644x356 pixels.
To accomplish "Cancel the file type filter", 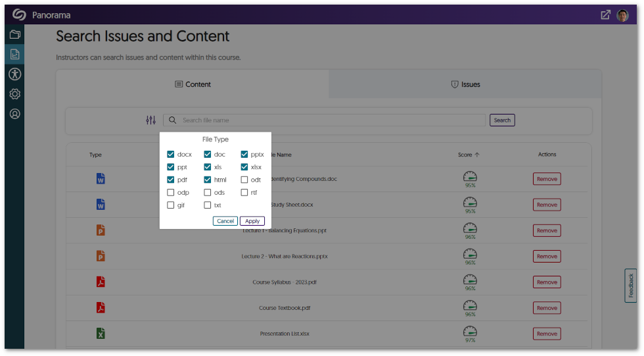I will [225, 221].
